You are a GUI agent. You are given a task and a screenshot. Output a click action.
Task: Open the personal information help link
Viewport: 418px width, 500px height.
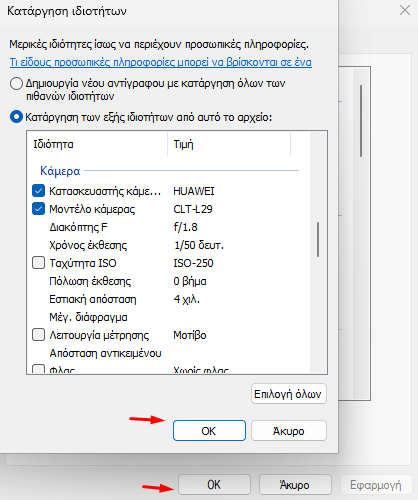[x=161, y=62]
